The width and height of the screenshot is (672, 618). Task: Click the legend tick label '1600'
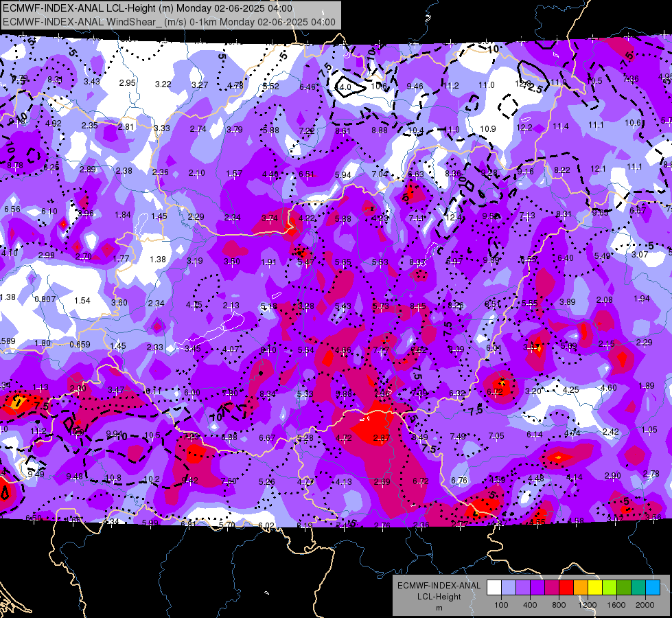(x=616, y=605)
